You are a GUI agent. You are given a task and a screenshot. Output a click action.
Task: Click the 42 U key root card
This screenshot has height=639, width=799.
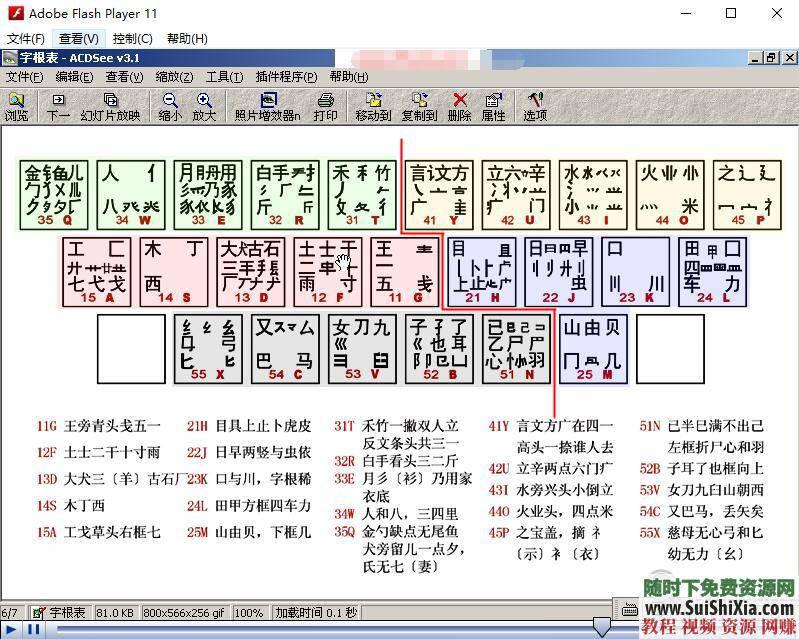516,195
